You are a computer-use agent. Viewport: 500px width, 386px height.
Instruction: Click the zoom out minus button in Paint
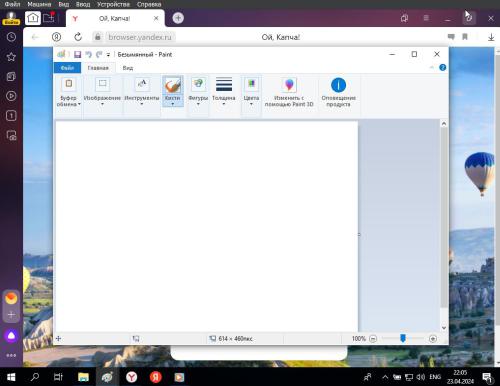click(373, 339)
